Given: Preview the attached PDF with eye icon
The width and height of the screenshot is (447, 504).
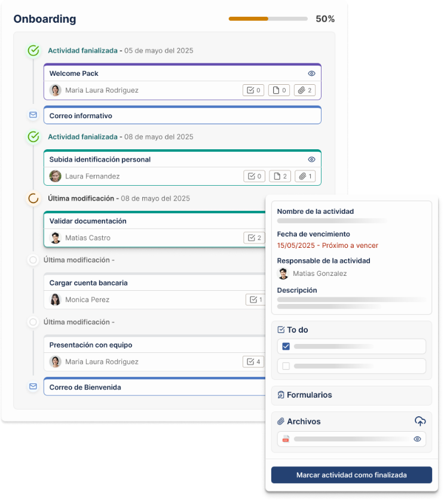Looking at the screenshot, I should 417,439.
